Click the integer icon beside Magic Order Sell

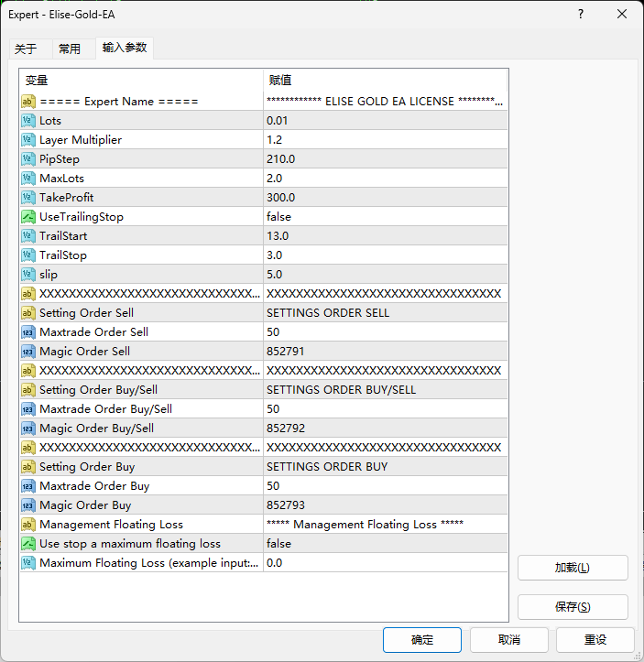tap(27, 352)
